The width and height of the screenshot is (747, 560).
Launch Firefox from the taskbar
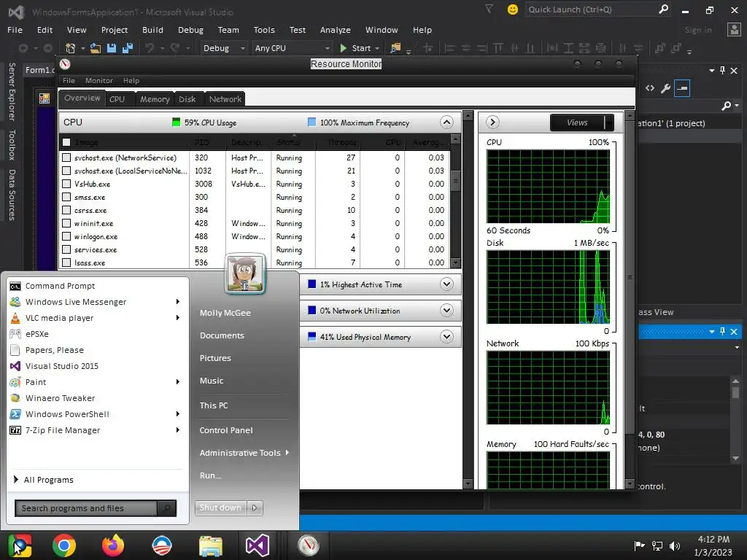113,545
